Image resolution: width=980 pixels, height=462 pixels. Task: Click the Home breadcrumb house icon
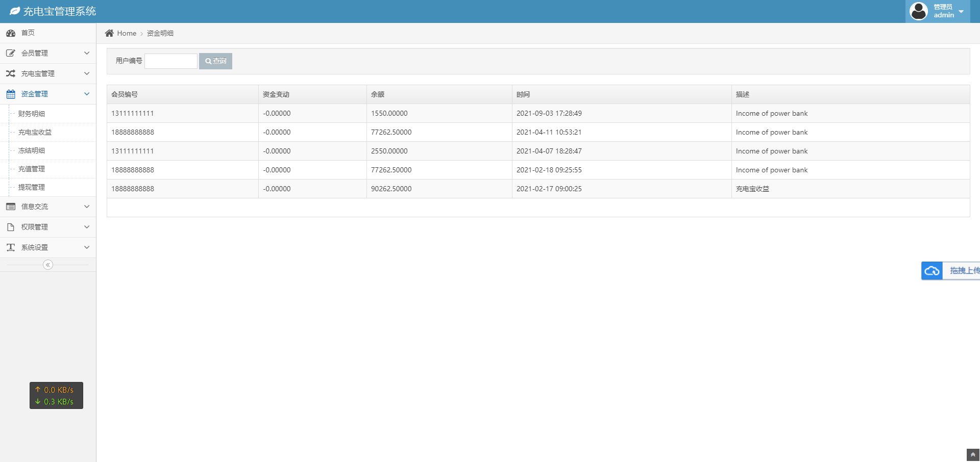(109, 33)
